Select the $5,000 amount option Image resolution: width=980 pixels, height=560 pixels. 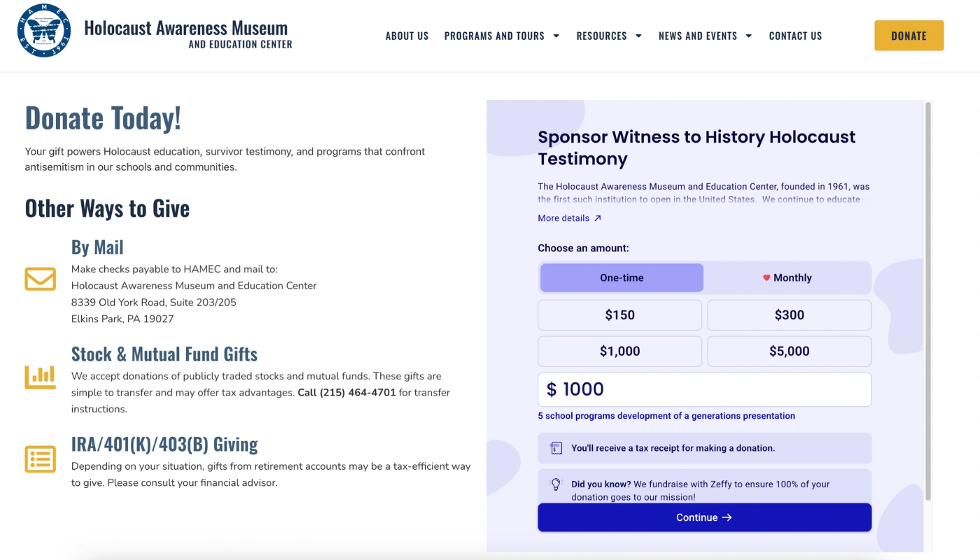click(789, 351)
